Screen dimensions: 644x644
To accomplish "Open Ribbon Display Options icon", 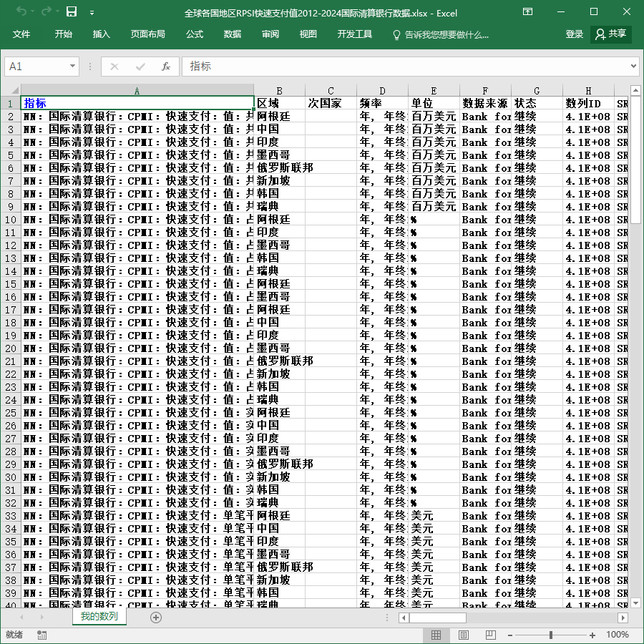I will (x=528, y=11).
